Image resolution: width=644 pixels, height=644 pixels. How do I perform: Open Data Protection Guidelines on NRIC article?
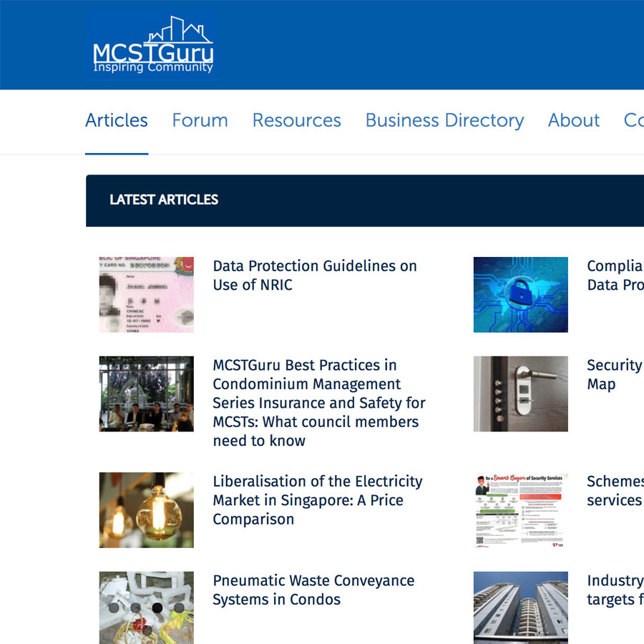click(x=315, y=275)
